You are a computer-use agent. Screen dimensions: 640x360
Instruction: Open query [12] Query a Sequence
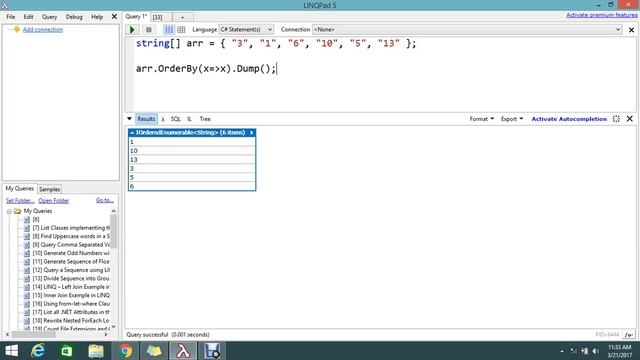click(x=71, y=270)
